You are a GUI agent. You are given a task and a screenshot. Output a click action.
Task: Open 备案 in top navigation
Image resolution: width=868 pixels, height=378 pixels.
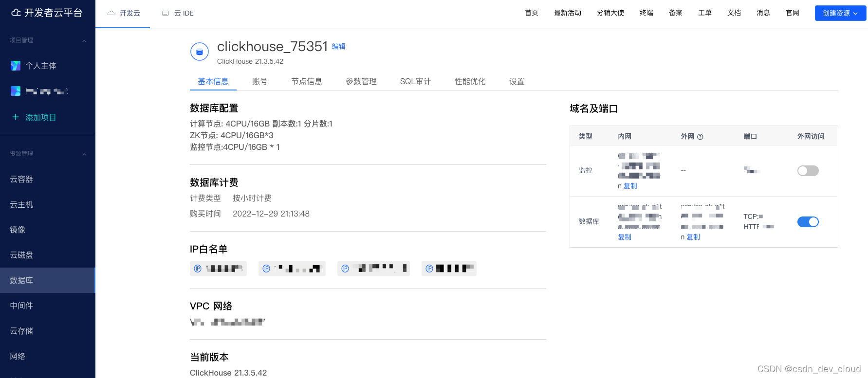(x=676, y=13)
